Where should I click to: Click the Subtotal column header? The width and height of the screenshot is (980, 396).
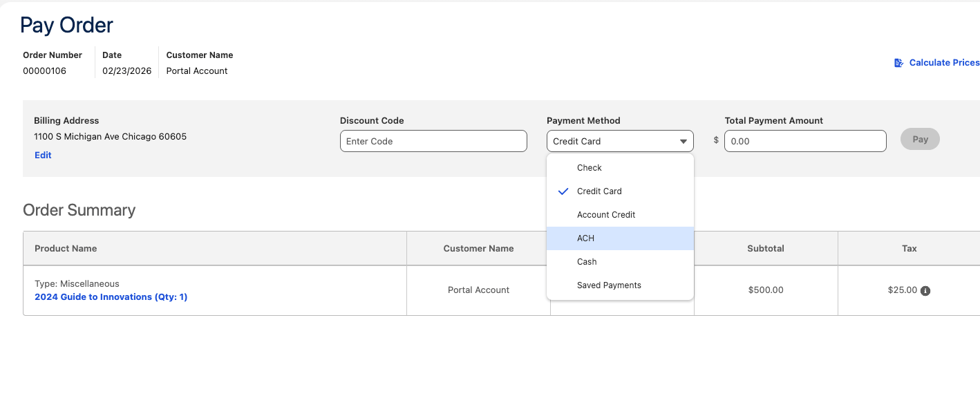tap(766, 249)
